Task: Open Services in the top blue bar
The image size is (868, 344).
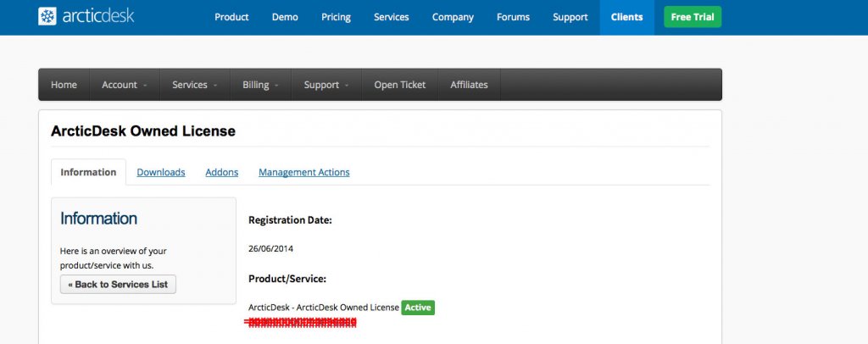Action: tap(392, 17)
